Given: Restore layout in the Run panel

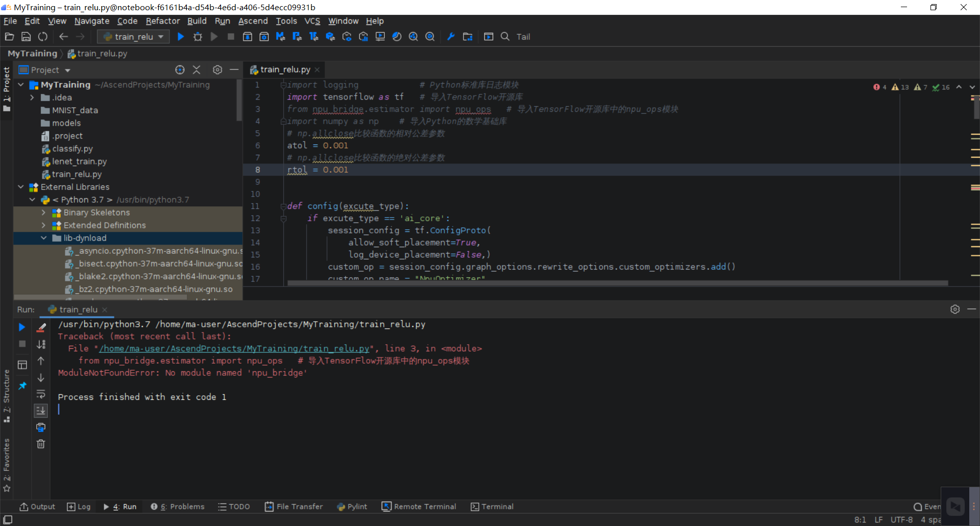Looking at the screenshot, I should [22, 365].
